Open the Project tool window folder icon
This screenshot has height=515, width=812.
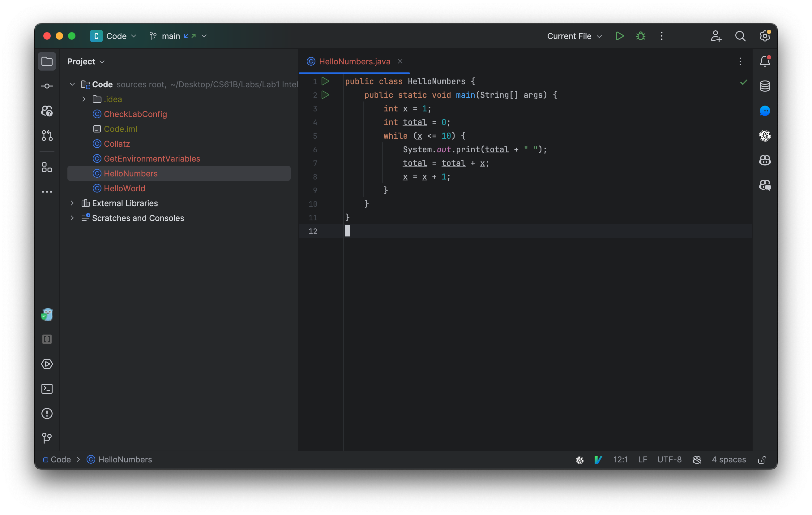[x=47, y=61]
